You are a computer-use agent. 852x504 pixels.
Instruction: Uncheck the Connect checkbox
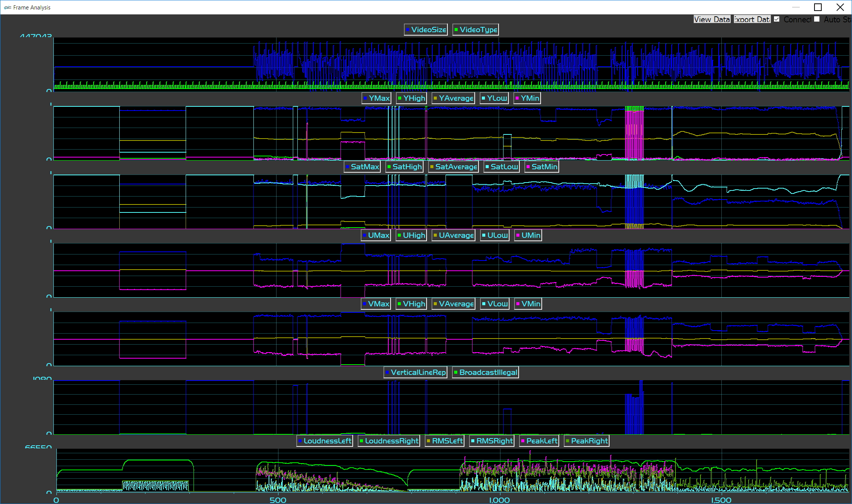tap(777, 19)
